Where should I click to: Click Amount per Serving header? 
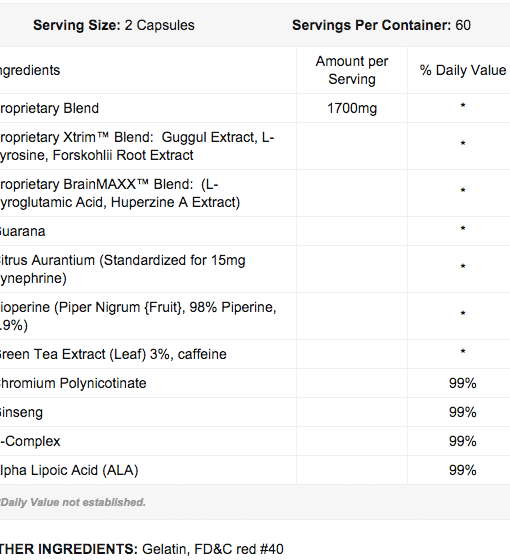tap(352, 70)
